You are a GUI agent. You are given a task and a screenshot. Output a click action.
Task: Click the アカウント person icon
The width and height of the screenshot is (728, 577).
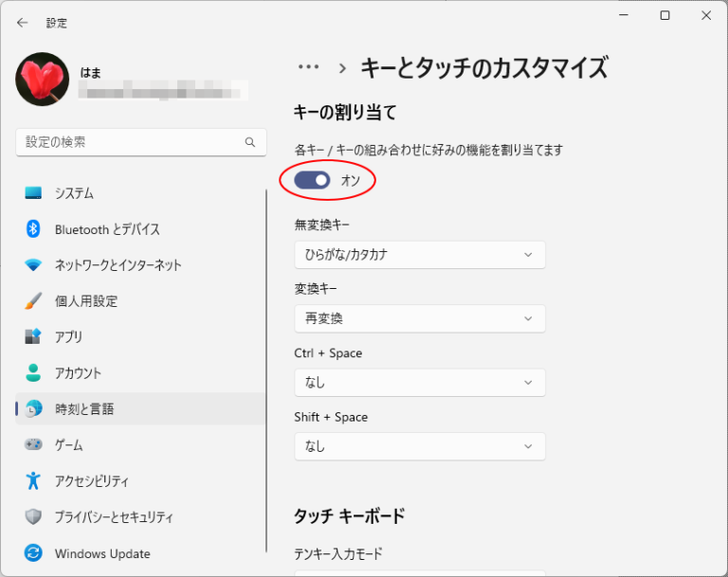(x=33, y=373)
